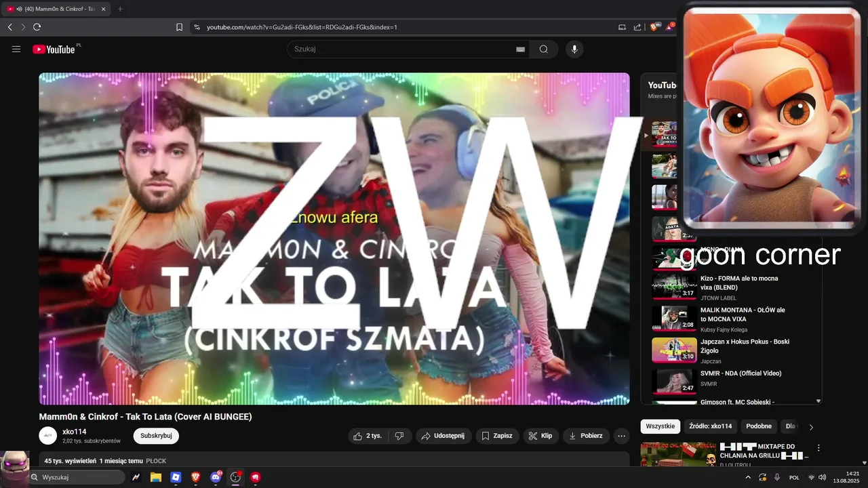
Task: Open the red Riot client taskbar icon
Action: pyautogui.click(x=256, y=477)
